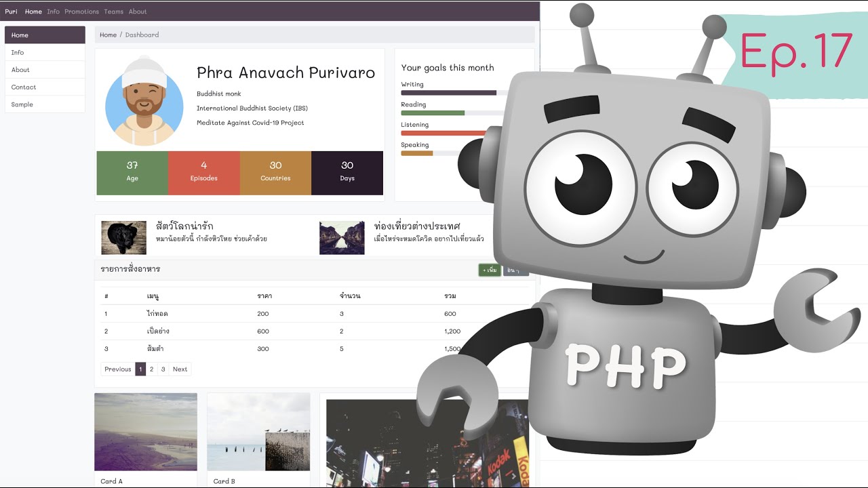Image resolution: width=868 pixels, height=488 pixels.
Task: Select About in the sidebar list
Action: (45, 70)
